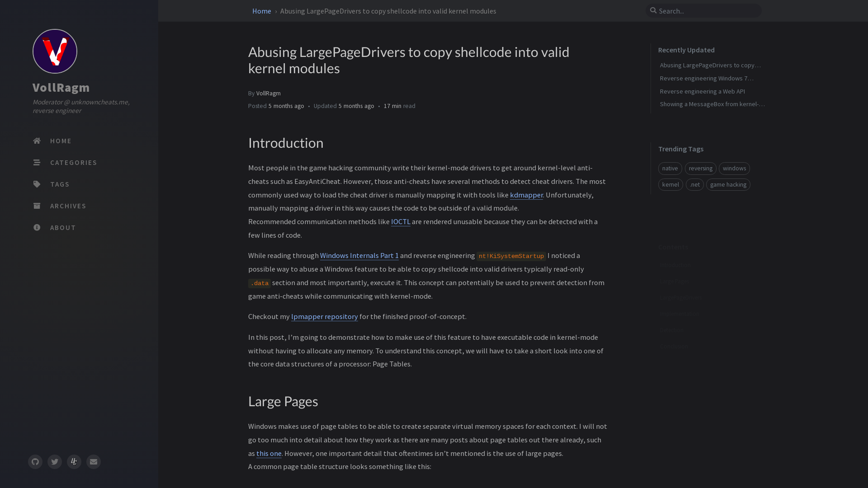The image size is (868, 488).
Task: Click the house icon beside HOME
Action: 37,141
